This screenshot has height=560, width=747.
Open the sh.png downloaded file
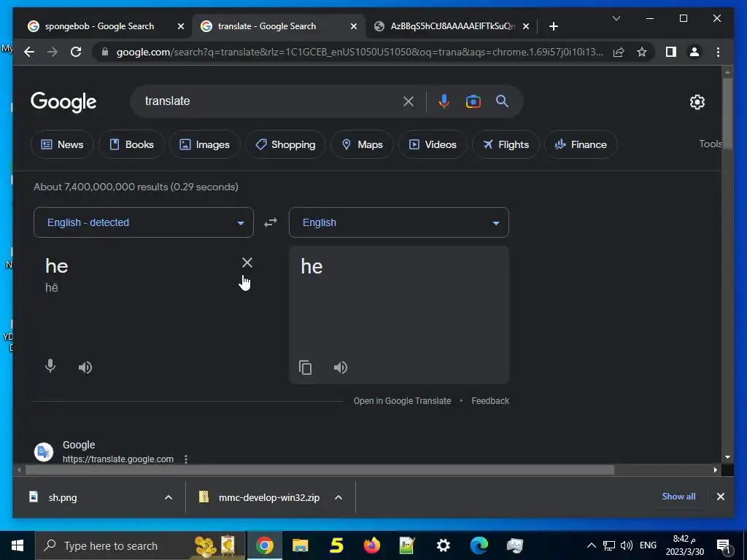pyautogui.click(x=63, y=497)
